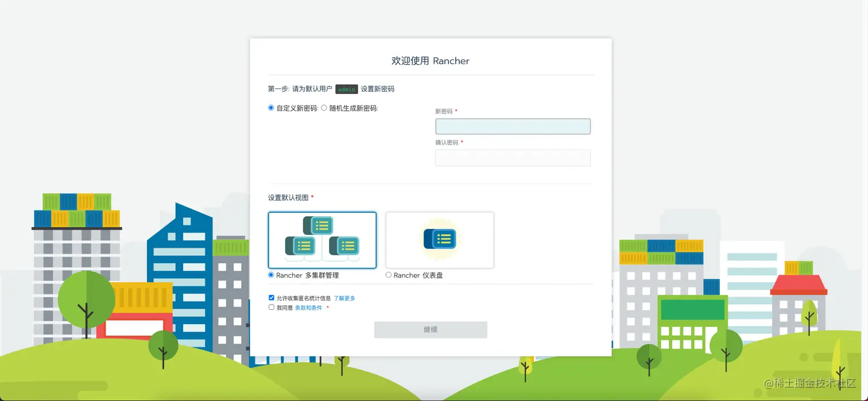Open the 条款和条件 link
868x401 pixels.
tap(308, 308)
